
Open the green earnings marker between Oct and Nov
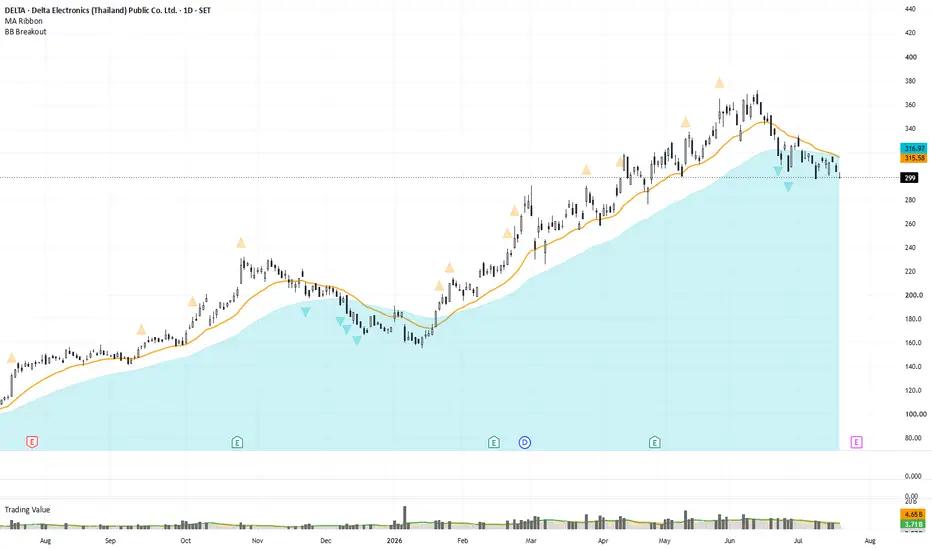point(237,442)
